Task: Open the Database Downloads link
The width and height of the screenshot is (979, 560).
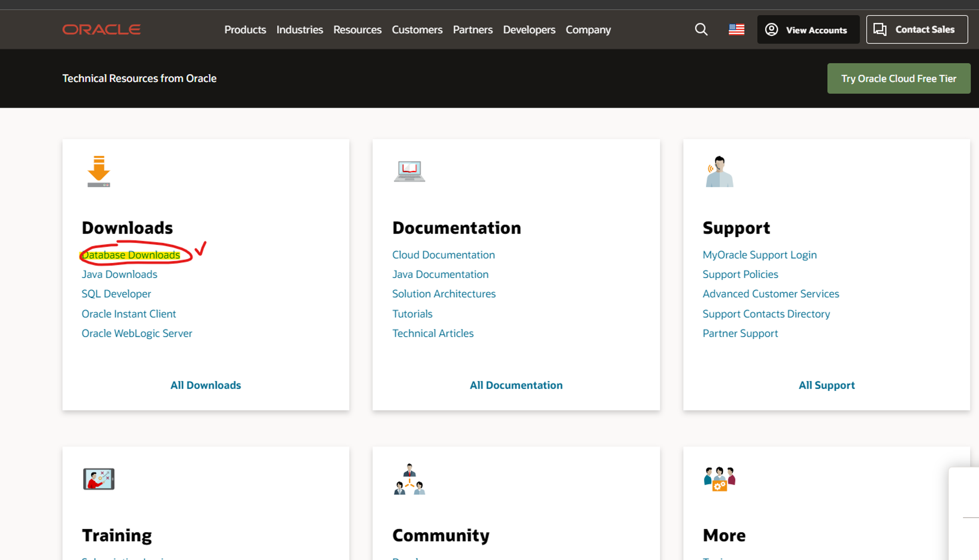Action: point(131,255)
